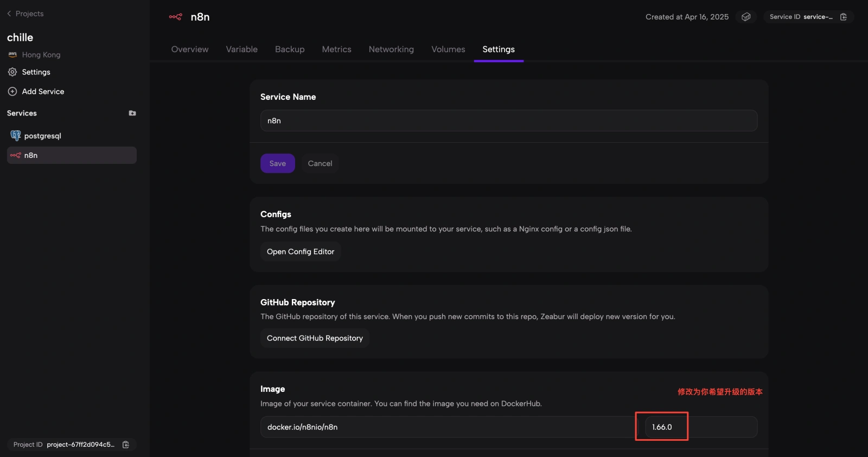This screenshot has width=868, height=457.
Task: Click the n8n logo icon in header
Action: point(175,17)
